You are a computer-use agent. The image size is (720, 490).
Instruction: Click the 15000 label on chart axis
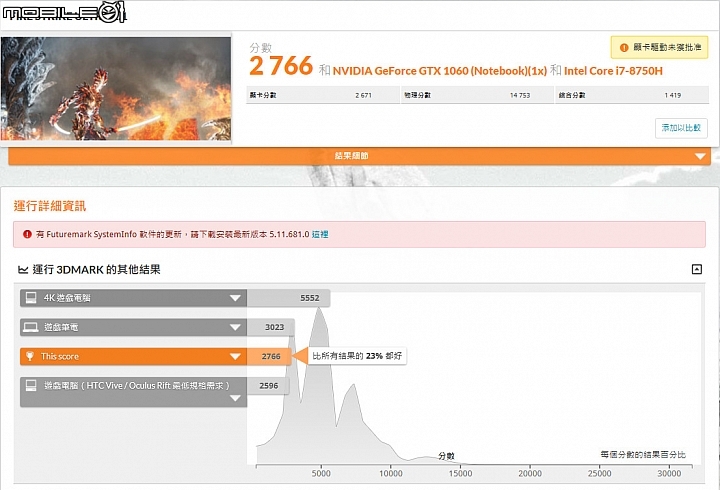(460, 473)
